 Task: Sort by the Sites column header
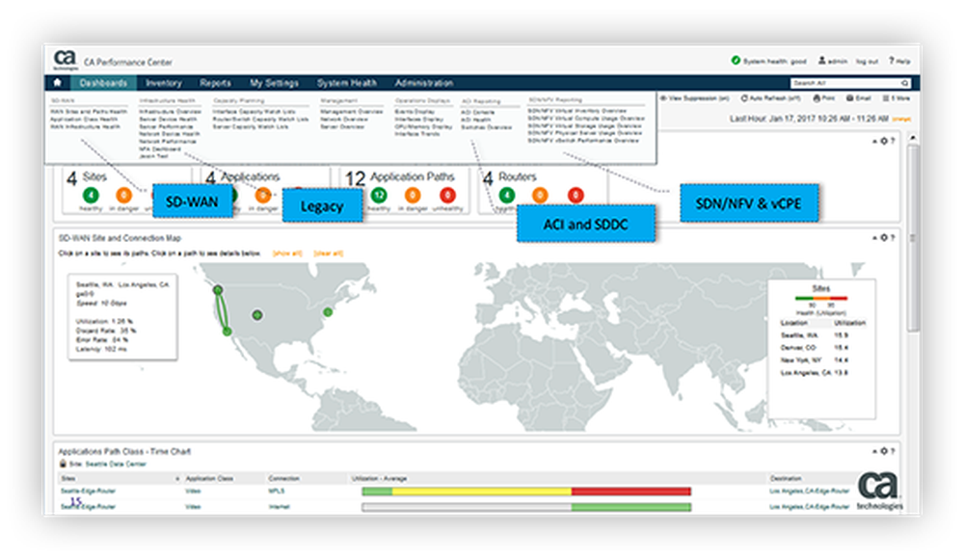coord(68,478)
